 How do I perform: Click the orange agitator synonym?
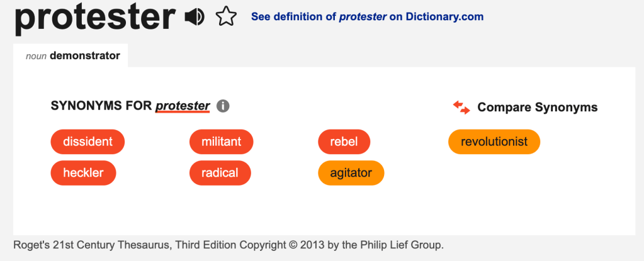click(x=351, y=172)
